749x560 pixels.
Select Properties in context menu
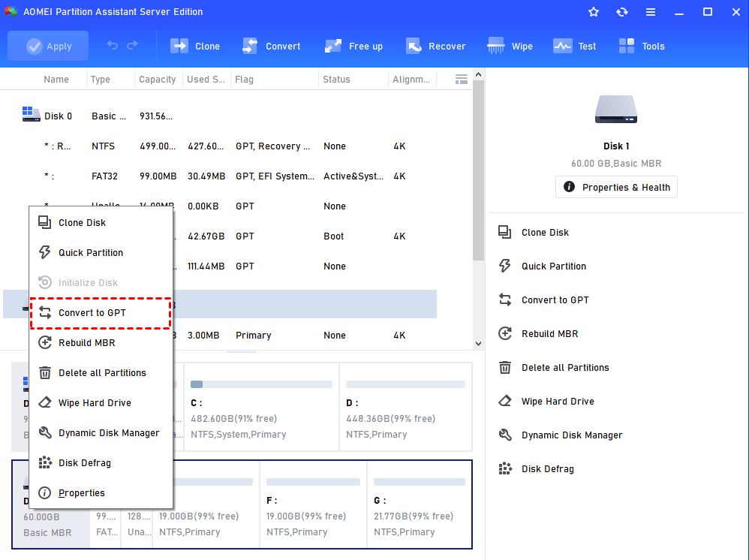coord(101,493)
